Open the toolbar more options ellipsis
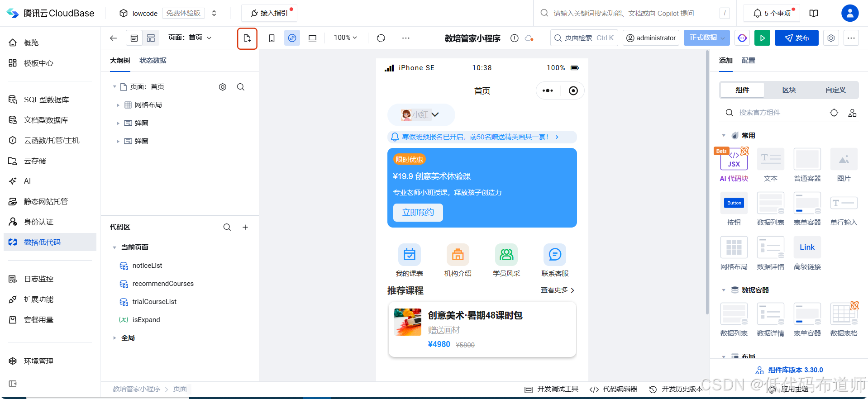Viewport: 868px width, 399px height. coord(405,38)
